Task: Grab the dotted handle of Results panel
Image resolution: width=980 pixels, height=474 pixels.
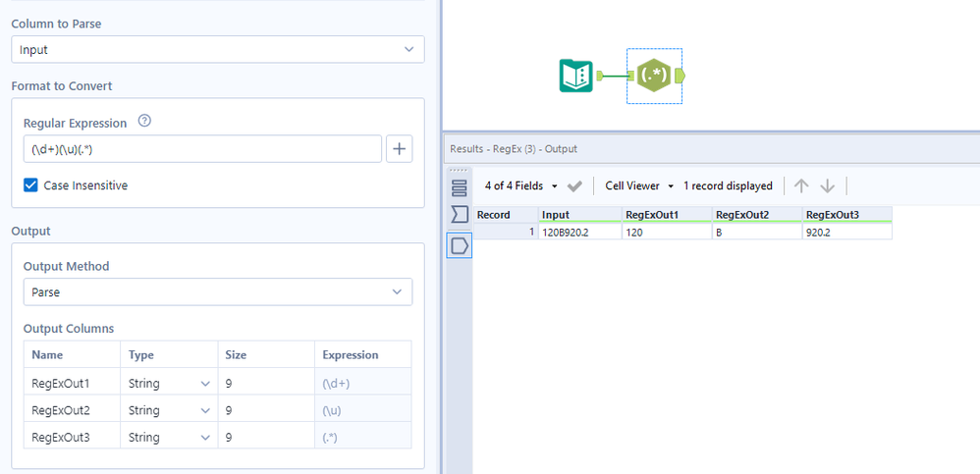Action: pos(459,170)
